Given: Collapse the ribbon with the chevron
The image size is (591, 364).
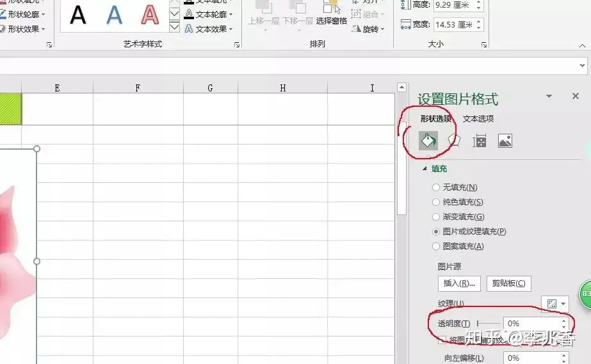Looking at the screenshot, I should 582,45.
